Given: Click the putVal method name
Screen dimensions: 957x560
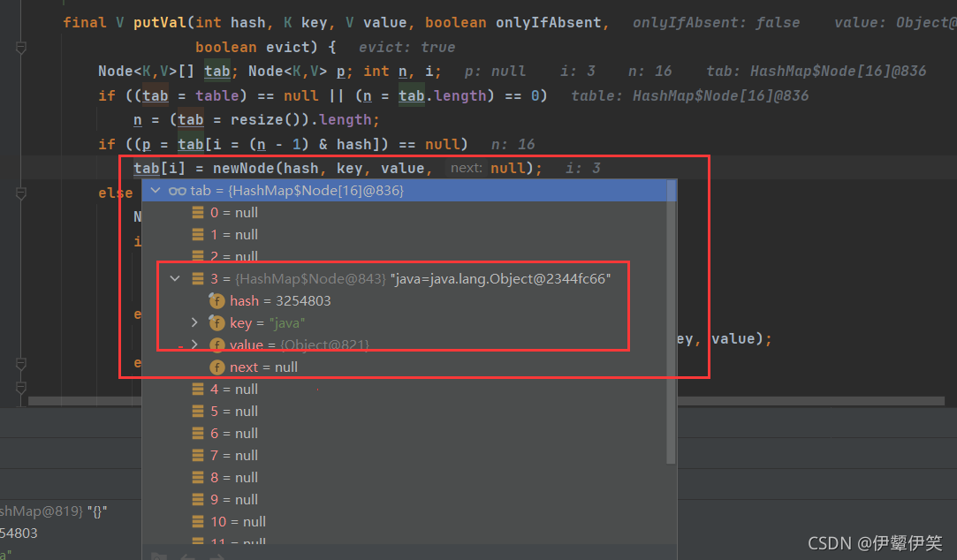Looking at the screenshot, I should tap(160, 23).
